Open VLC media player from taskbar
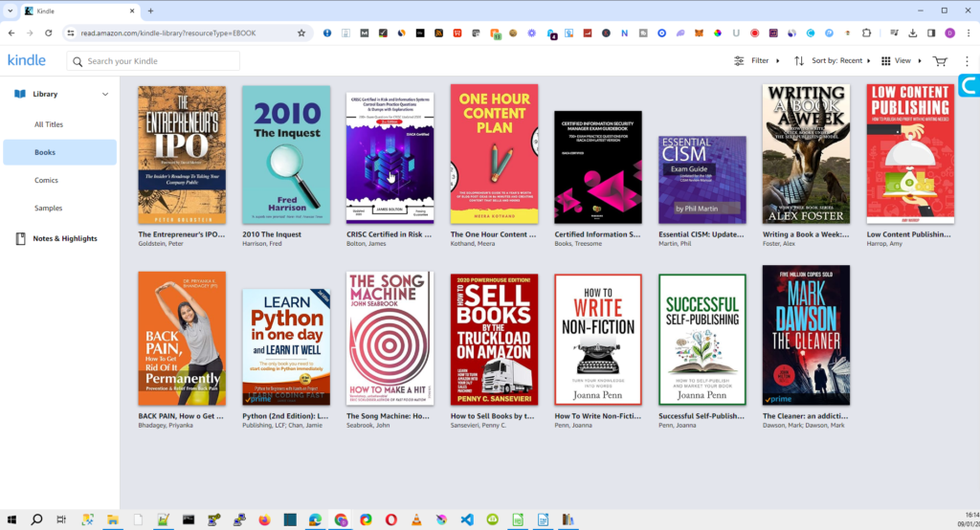 pos(416,519)
